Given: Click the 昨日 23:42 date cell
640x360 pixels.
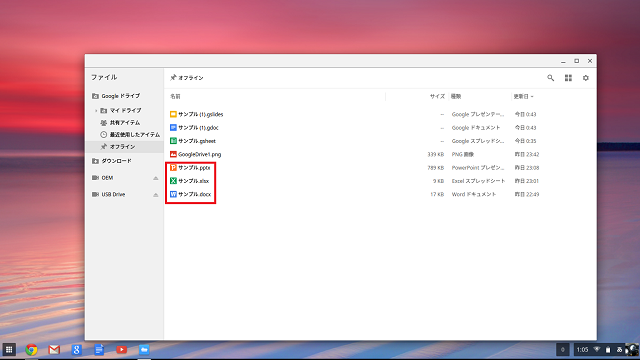Looking at the screenshot, I should click(x=527, y=154).
